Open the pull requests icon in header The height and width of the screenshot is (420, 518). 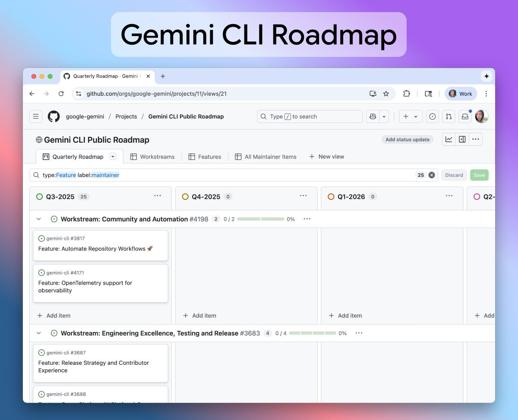click(x=449, y=116)
